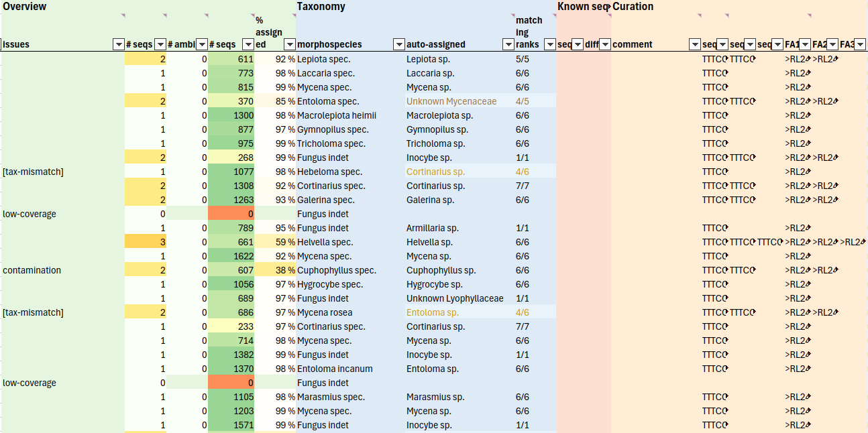
Task: Open the # ambi column filter dropdown
Action: pos(202,45)
